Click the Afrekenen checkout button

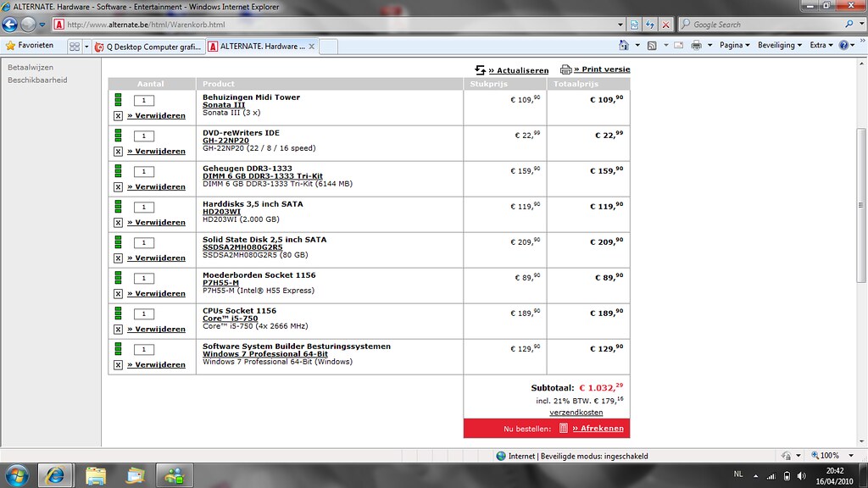(x=598, y=428)
